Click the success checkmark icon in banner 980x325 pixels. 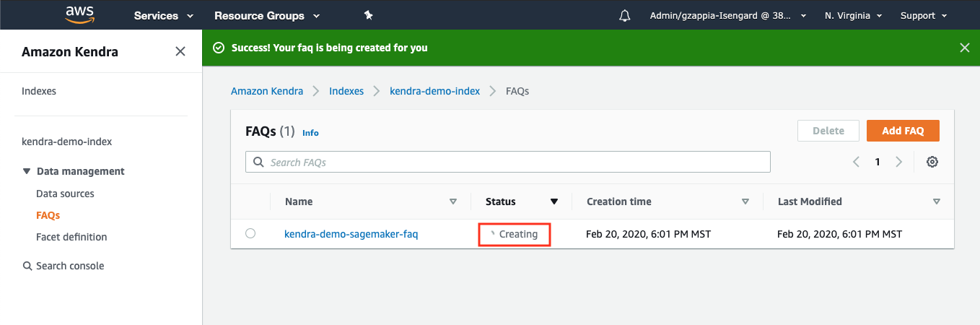(x=219, y=48)
